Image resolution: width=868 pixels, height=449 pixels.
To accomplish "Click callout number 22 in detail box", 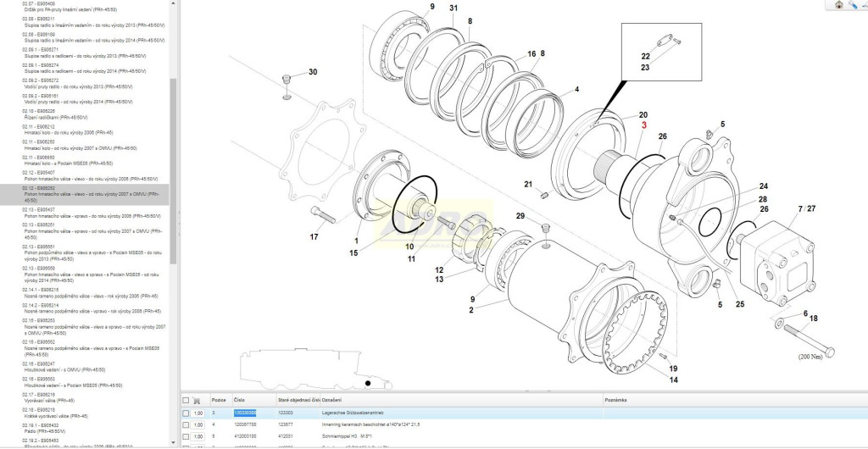I will [645, 57].
